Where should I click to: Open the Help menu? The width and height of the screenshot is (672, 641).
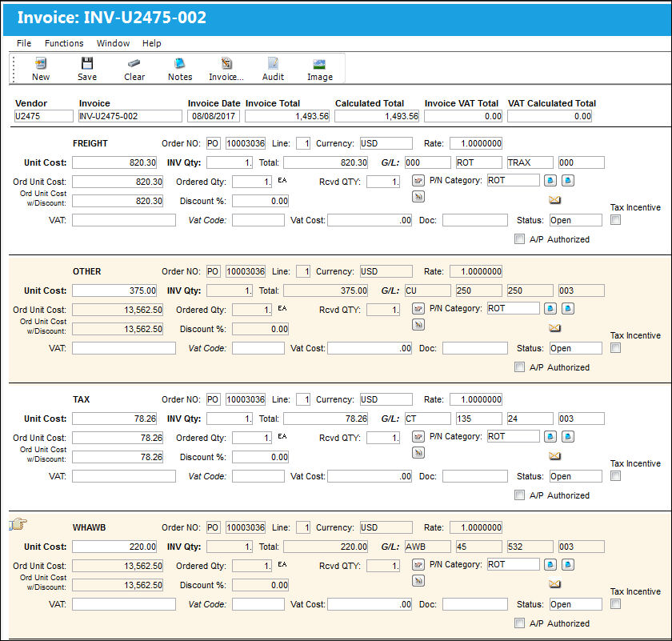152,43
